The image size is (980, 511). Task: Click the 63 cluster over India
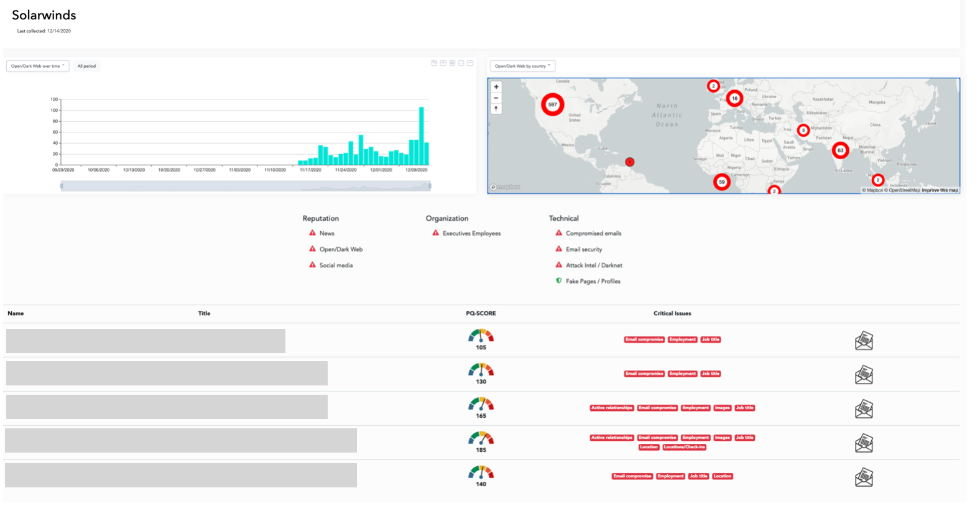841,150
